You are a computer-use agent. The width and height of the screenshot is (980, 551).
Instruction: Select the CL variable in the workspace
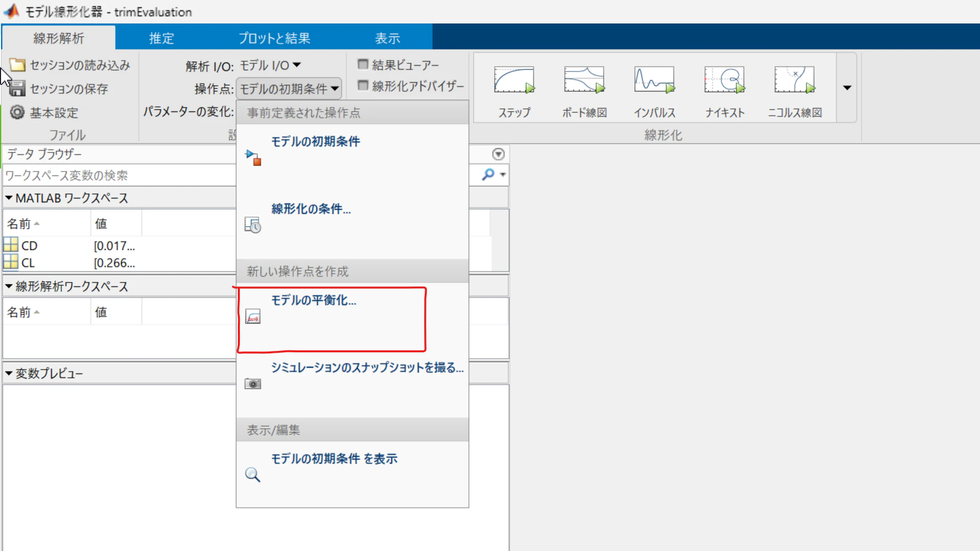[29, 262]
